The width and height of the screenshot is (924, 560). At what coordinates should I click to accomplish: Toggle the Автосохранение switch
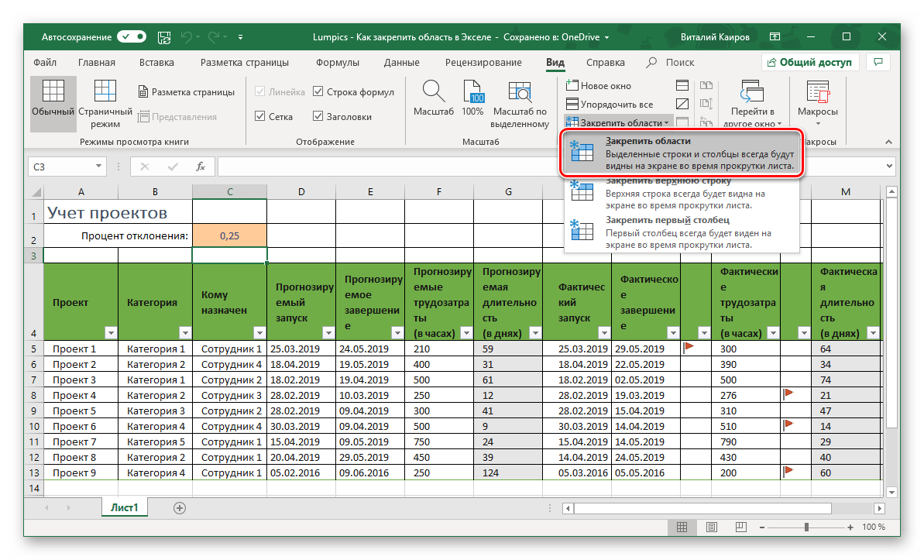click(x=132, y=36)
